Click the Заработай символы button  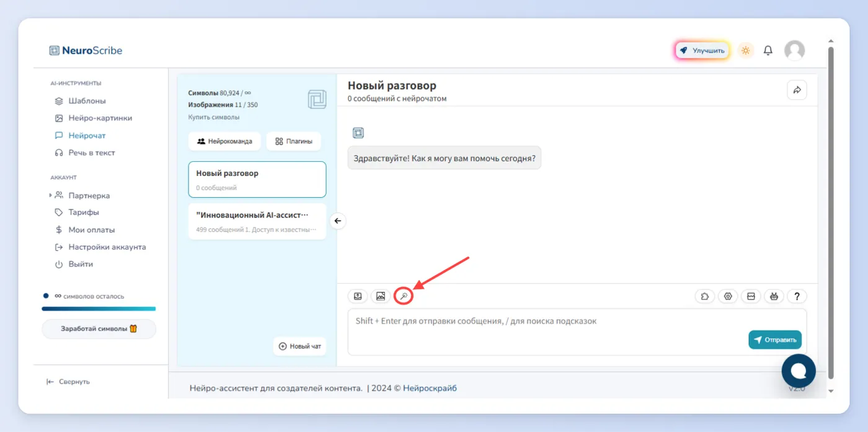click(99, 329)
